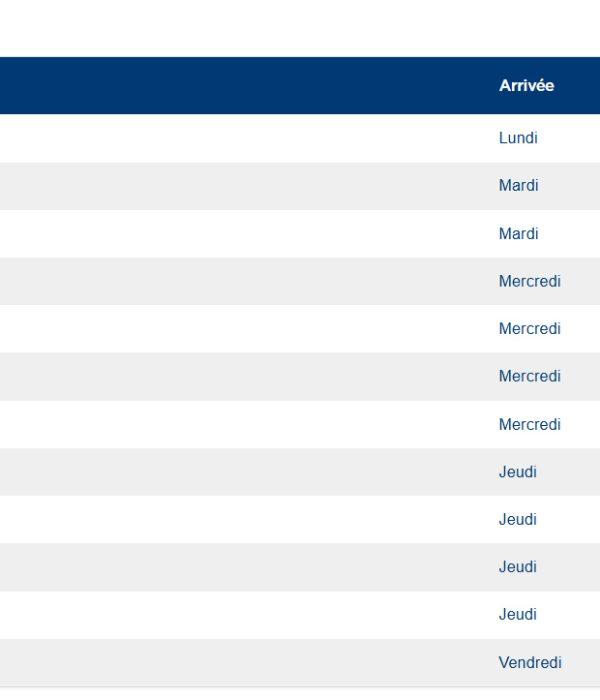Select the gray row area beside first Mercredi

240,281
